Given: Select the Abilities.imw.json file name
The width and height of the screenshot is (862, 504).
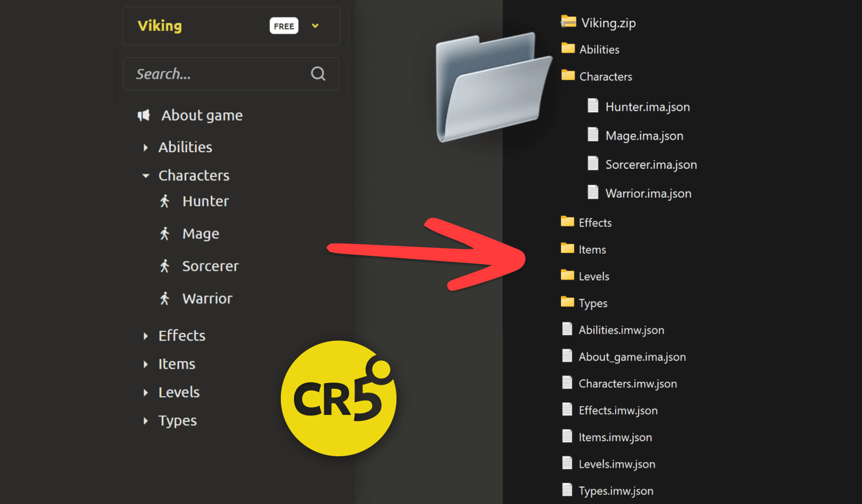Looking at the screenshot, I should (x=621, y=330).
